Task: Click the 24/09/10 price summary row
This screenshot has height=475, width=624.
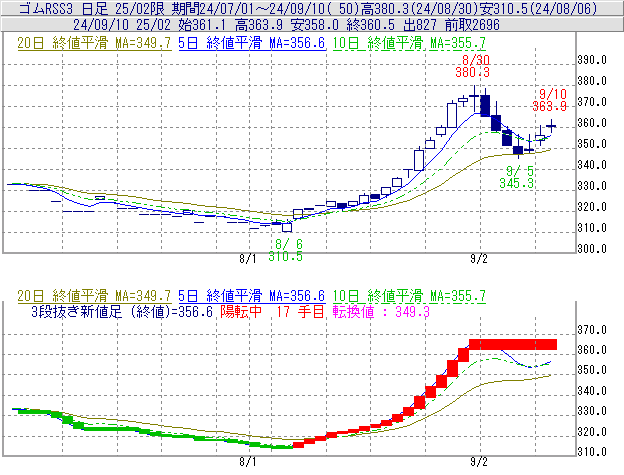Action: coord(286,25)
